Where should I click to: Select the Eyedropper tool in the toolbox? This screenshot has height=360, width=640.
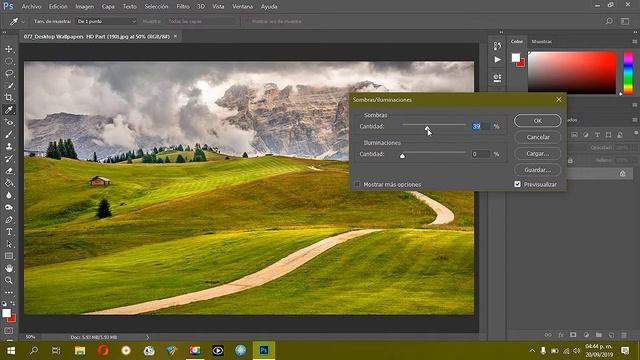point(9,110)
